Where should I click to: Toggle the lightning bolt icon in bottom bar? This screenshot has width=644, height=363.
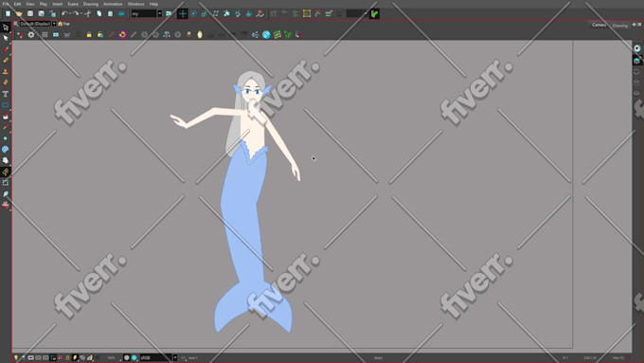tap(75, 357)
